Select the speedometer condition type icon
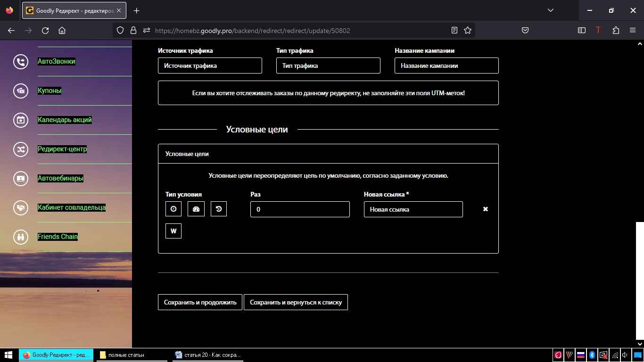Image resolution: width=644 pixels, height=362 pixels. [196, 209]
